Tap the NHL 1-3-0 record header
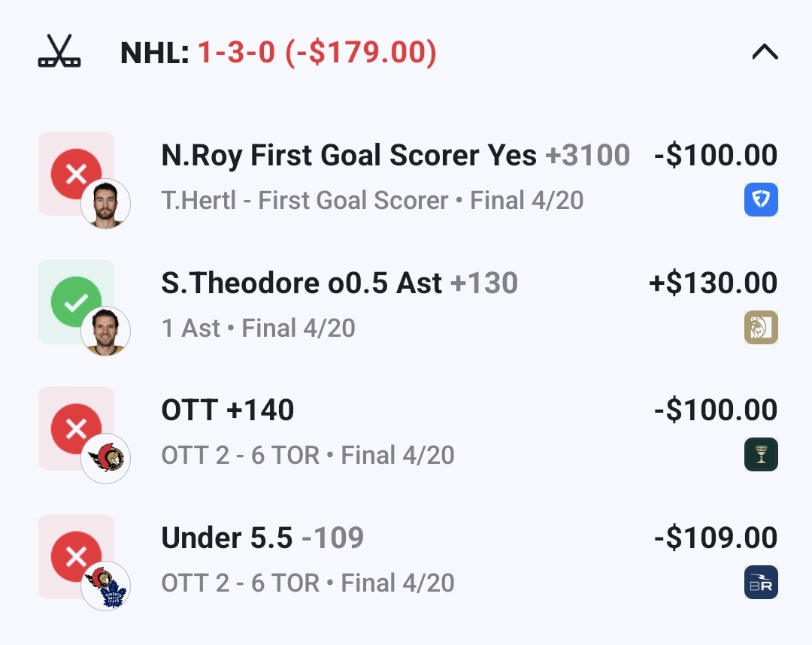This screenshot has height=645, width=812. (278, 53)
